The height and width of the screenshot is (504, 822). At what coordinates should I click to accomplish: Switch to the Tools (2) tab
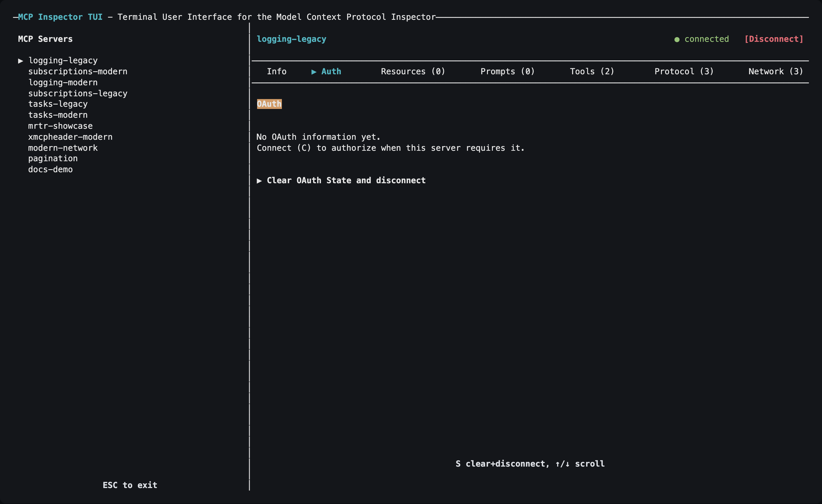(x=592, y=71)
